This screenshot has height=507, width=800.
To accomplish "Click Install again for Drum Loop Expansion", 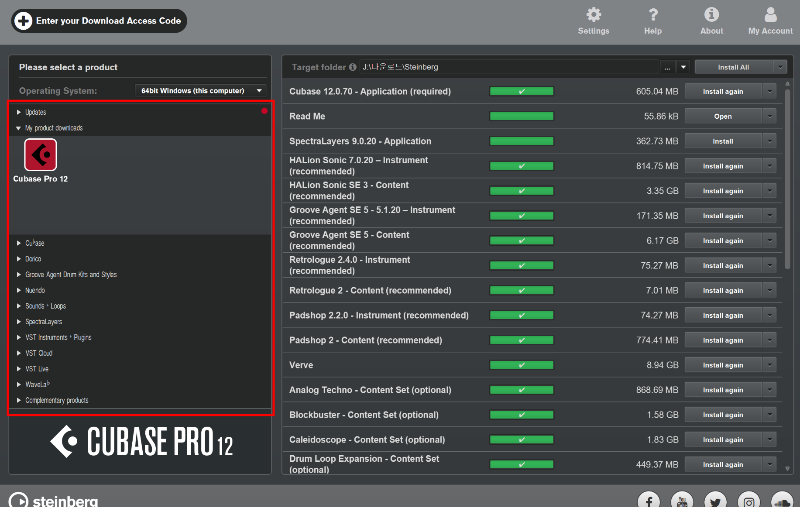I will point(723,465).
